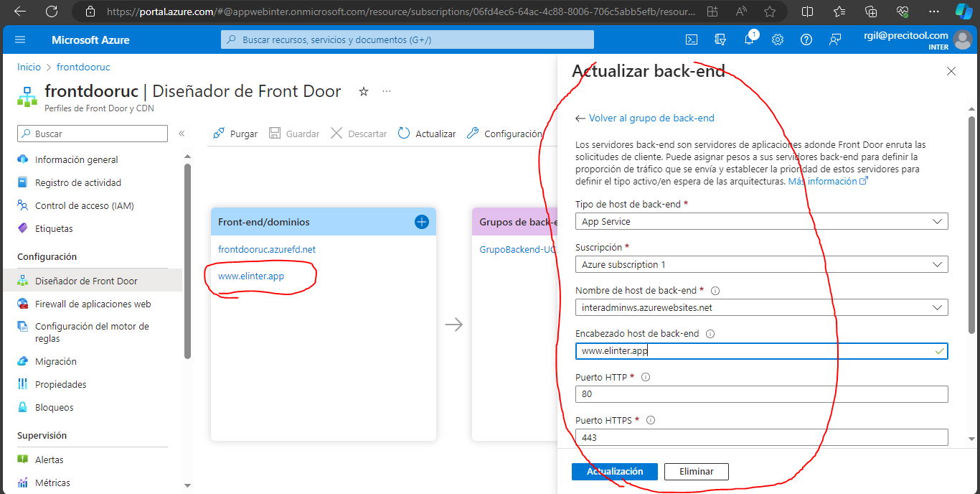Screen dimensions: 980x494
Task: Click Descartar in the toolbar
Action: point(359,134)
